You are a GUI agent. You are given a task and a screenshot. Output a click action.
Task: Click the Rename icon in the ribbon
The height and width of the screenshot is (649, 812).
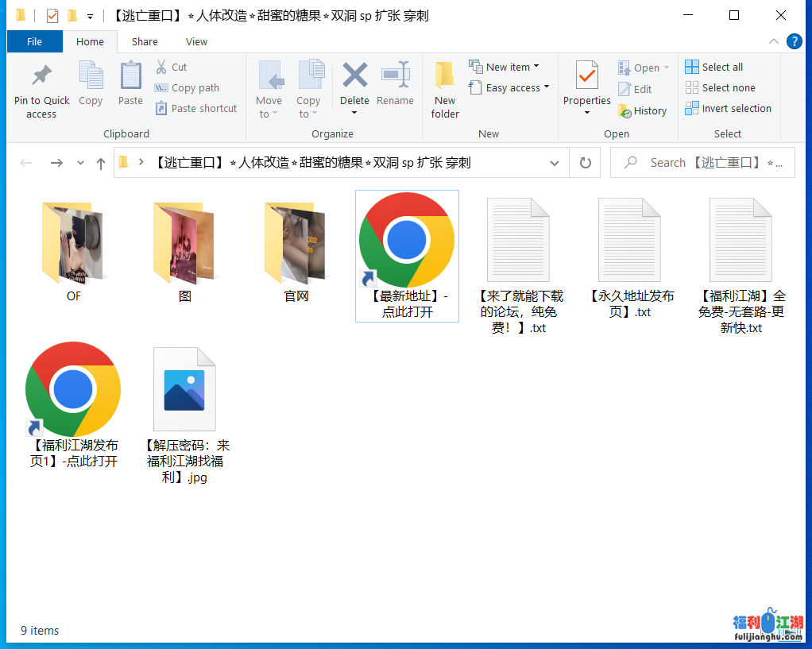tap(395, 77)
